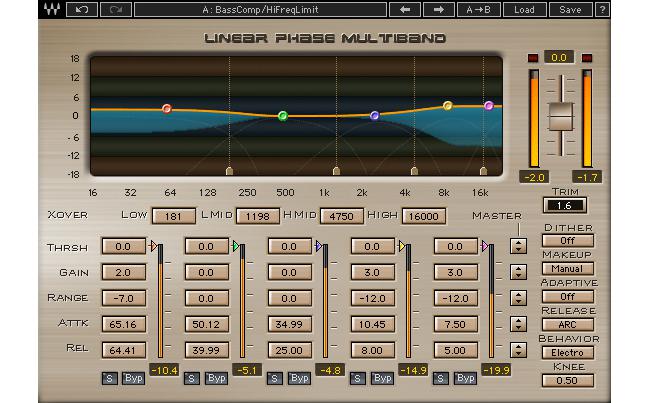Go to previous preset with left arrow

pos(405,10)
